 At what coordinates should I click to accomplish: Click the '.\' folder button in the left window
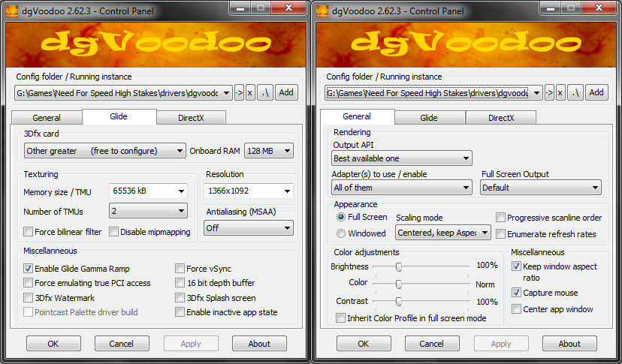coord(265,93)
